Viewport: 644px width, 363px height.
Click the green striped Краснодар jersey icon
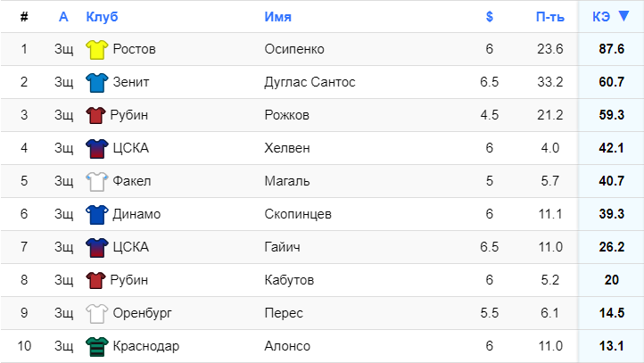(97, 347)
